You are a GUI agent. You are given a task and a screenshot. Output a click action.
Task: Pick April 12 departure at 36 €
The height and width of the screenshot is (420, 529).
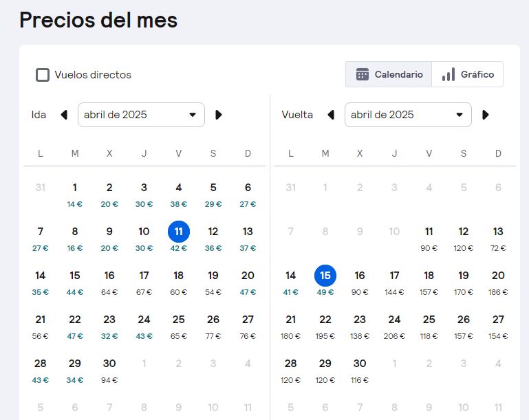point(213,239)
